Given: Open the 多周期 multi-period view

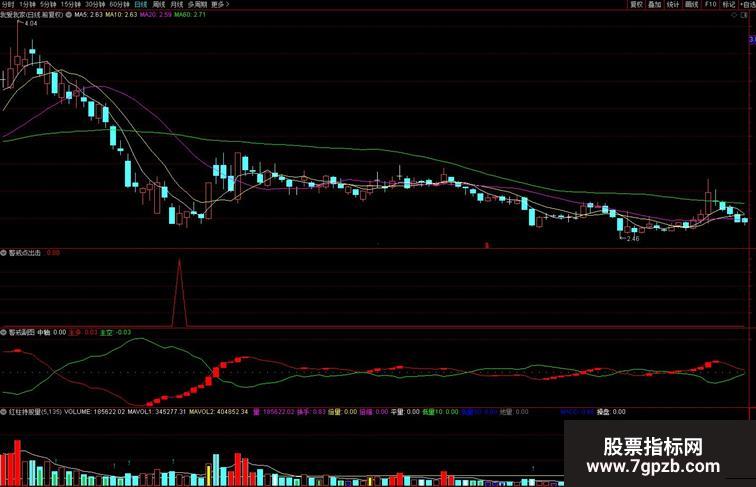Looking at the screenshot, I should coord(197,4).
